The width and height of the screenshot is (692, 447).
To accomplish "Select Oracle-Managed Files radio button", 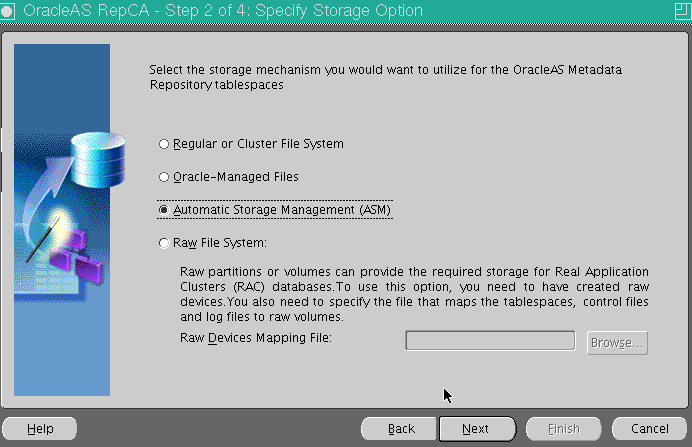I will click(164, 177).
